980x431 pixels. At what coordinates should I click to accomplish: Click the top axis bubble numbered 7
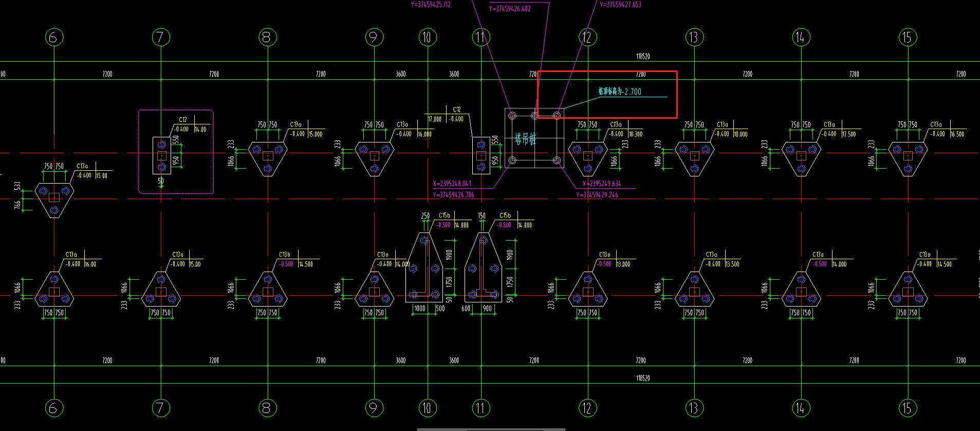(x=161, y=37)
